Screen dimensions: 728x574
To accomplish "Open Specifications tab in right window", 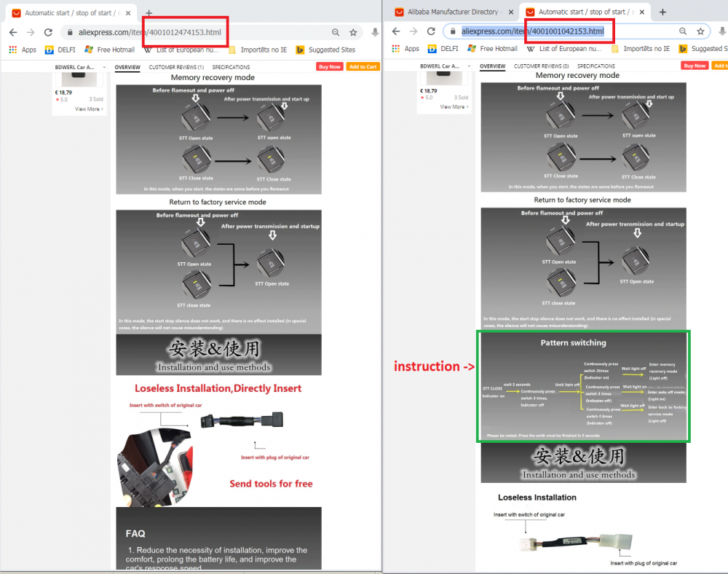I will point(596,66).
